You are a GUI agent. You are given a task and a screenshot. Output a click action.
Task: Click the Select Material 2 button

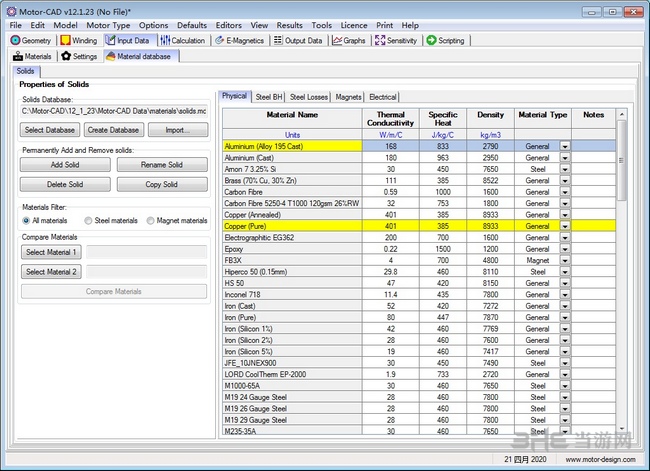coord(51,272)
